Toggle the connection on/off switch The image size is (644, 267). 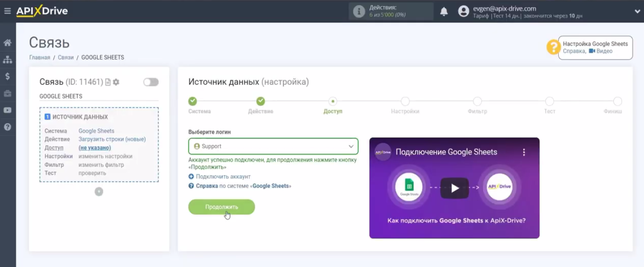pos(151,82)
